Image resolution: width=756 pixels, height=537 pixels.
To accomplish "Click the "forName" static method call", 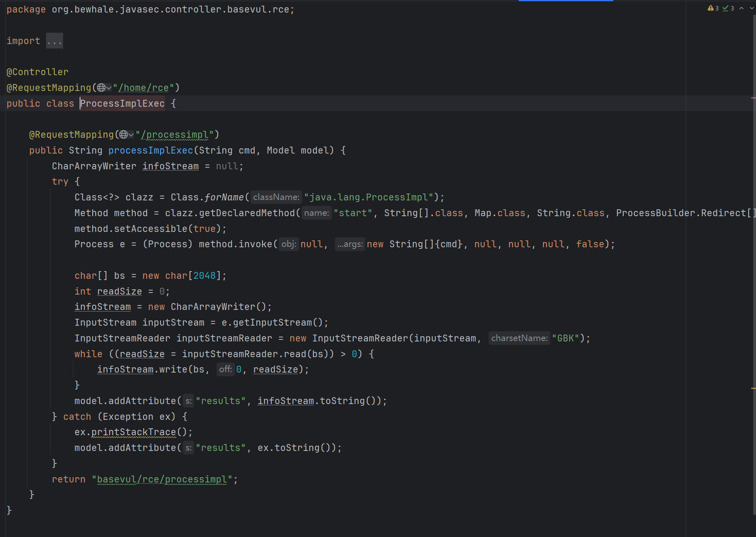I will point(224,197).
